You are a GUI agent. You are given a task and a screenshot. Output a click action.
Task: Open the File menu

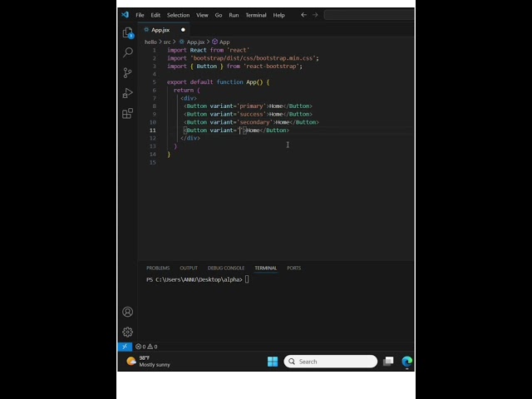tap(140, 15)
